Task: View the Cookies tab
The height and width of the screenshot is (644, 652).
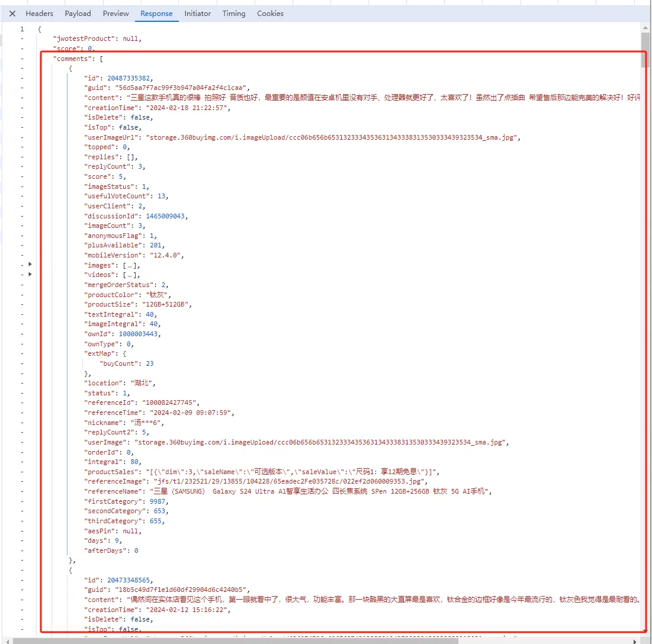Action: click(270, 14)
